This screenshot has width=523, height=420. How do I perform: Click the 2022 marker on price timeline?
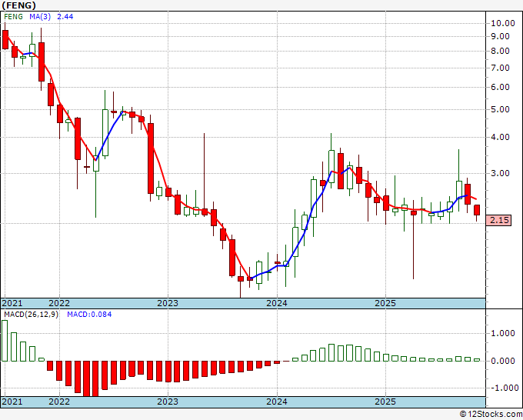(x=59, y=303)
